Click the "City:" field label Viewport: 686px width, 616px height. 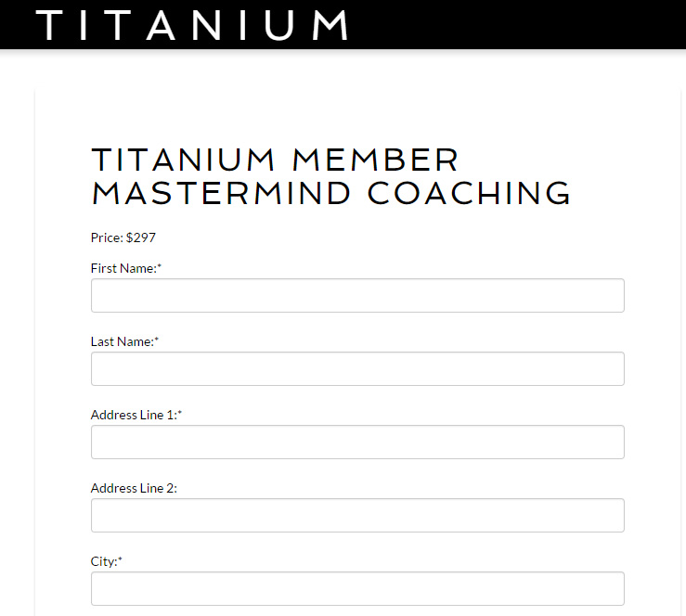coord(104,561)
